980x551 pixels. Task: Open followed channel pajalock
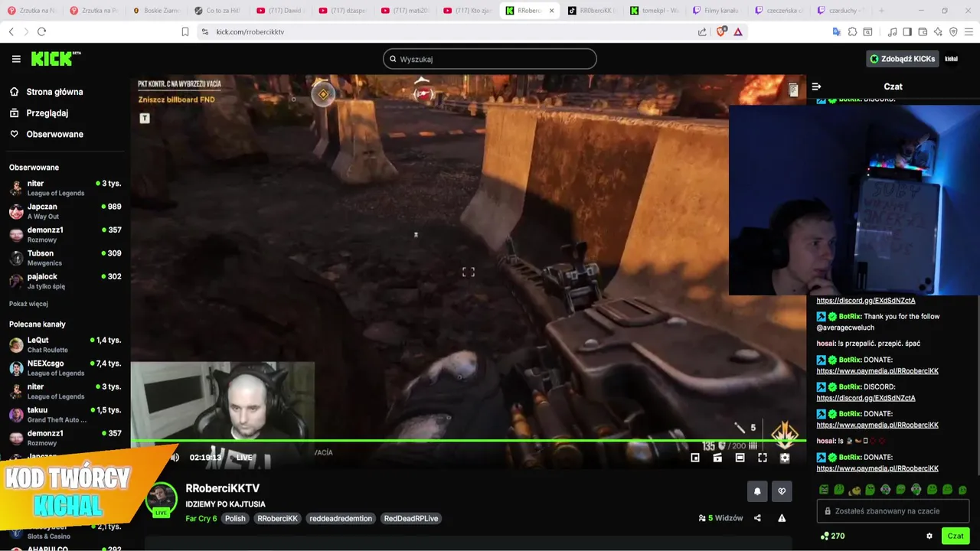coord(65,281)
